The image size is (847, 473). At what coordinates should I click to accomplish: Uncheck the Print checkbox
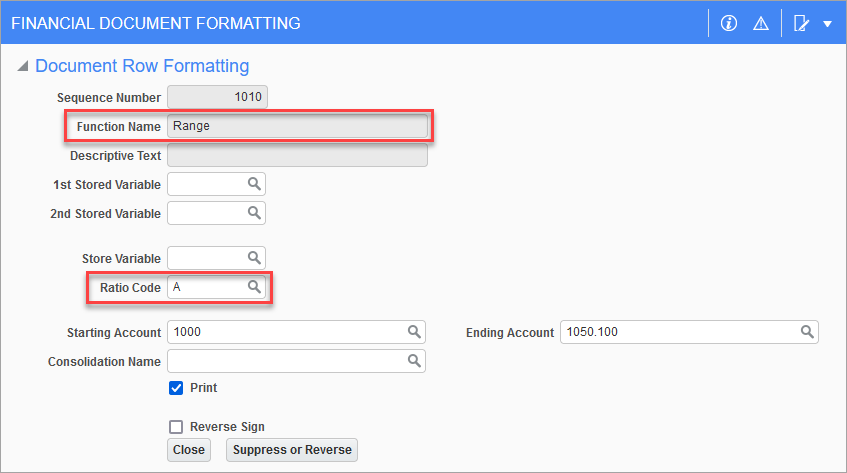point(176,388)
